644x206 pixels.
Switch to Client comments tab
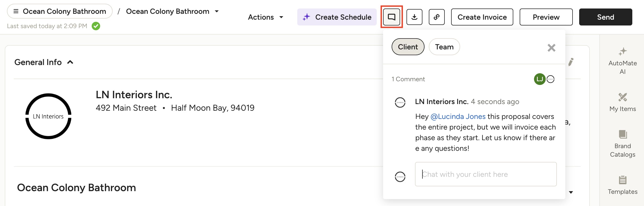point(408,47)
